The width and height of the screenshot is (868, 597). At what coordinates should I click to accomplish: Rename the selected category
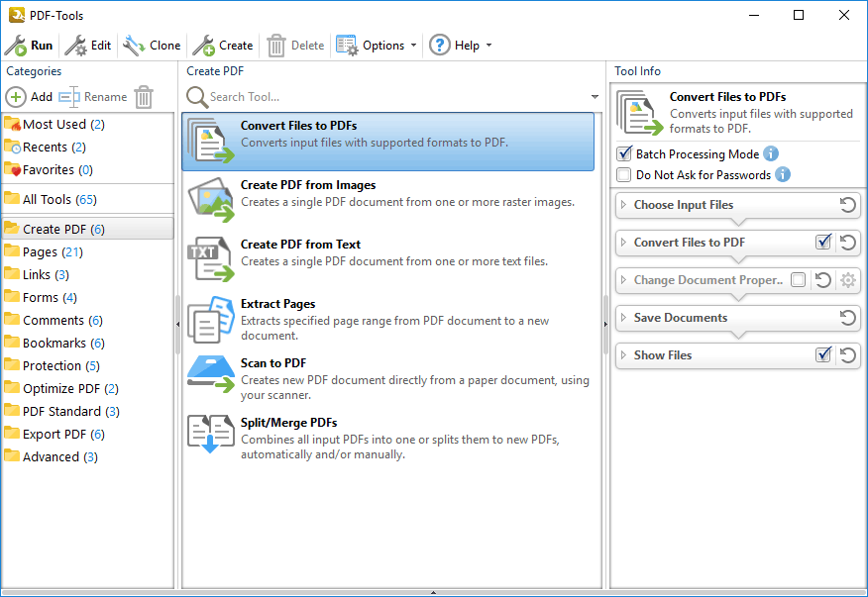pyautogui.click(x=93, y=97)
